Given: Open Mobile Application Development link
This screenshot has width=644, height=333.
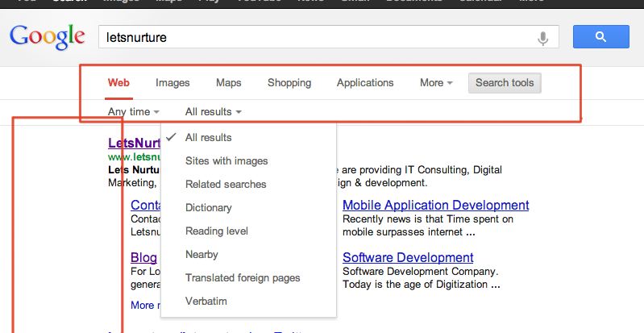Looking at the screenshot, I should (x=436, y=205).
